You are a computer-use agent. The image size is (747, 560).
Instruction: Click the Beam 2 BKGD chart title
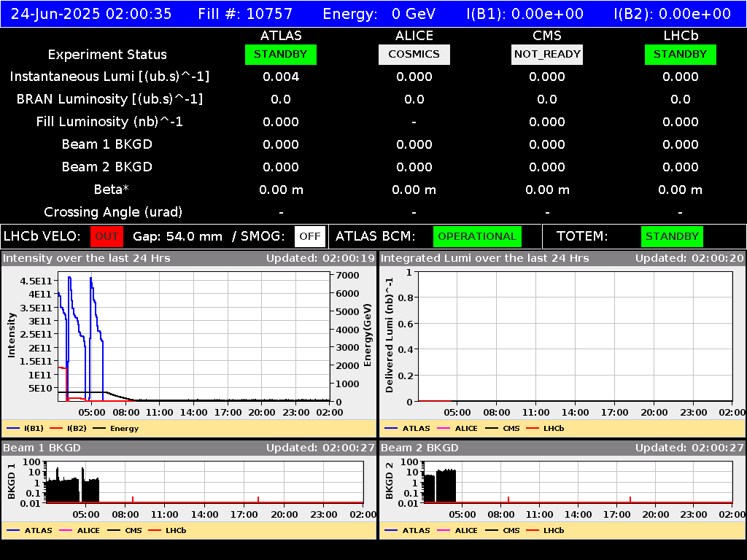pos(419,448)
